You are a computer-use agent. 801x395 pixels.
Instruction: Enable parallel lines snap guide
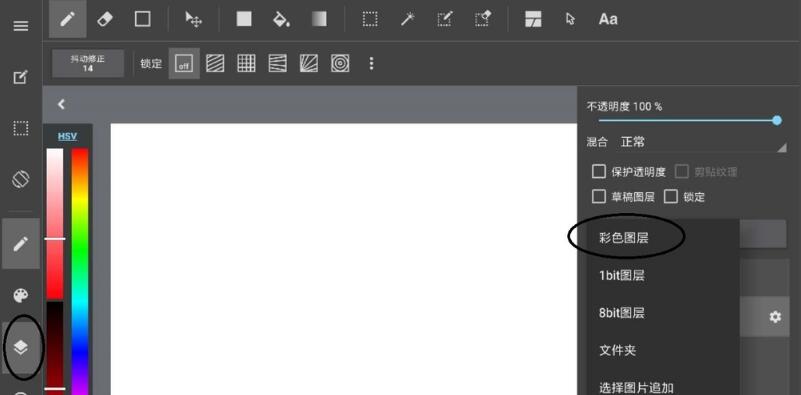pyautogui.click(x=215, y=63)
